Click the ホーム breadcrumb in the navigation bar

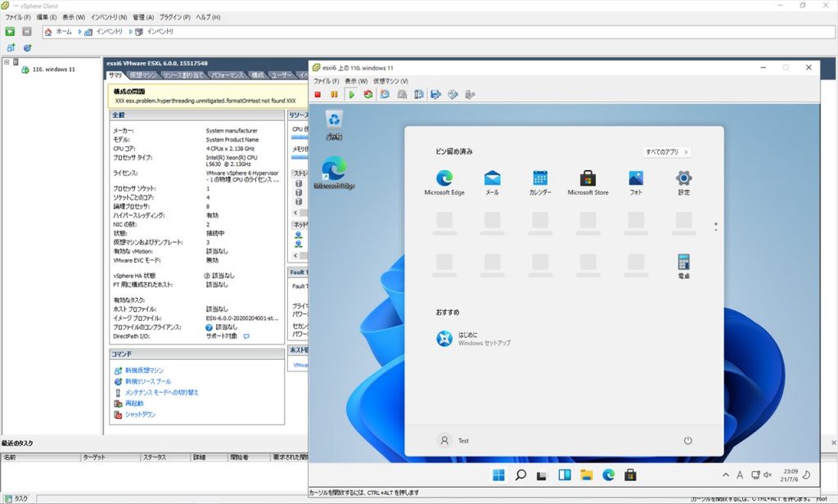pos(64,32)
